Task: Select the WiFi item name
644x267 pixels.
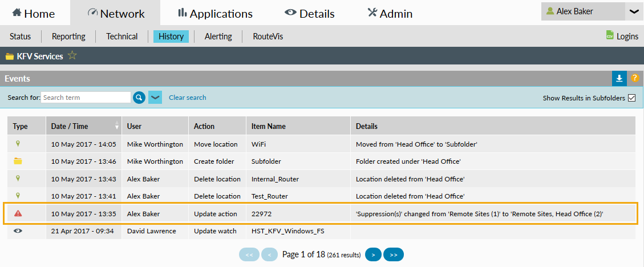Action: click(x=259, y=144)
